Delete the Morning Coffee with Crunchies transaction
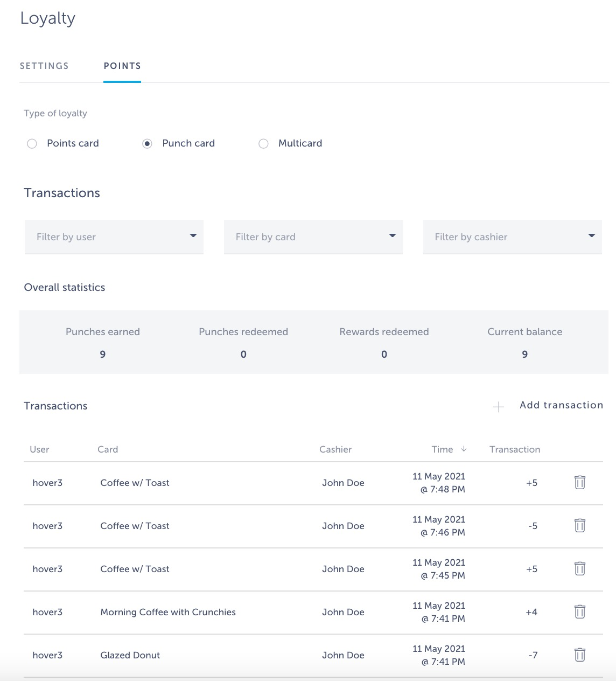Screen dimensions: 616x681 pos(579,612)
